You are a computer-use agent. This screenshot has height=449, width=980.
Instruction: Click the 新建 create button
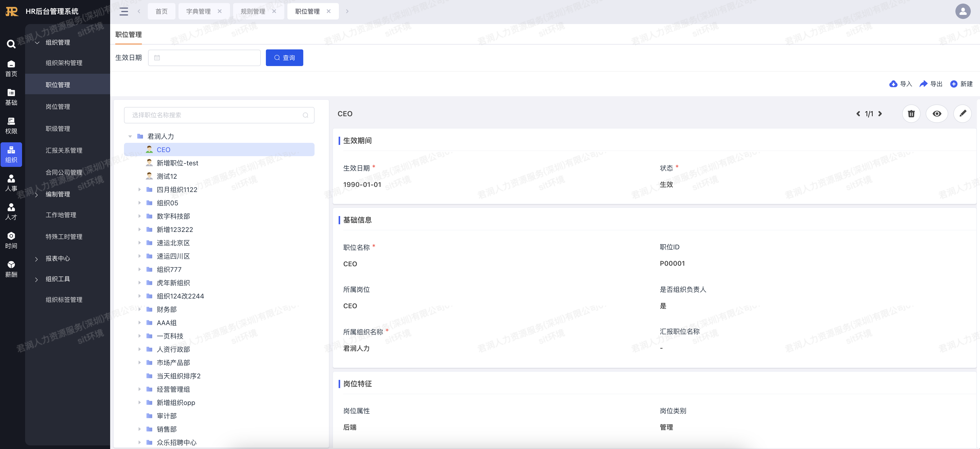click(x=961, y=84)
